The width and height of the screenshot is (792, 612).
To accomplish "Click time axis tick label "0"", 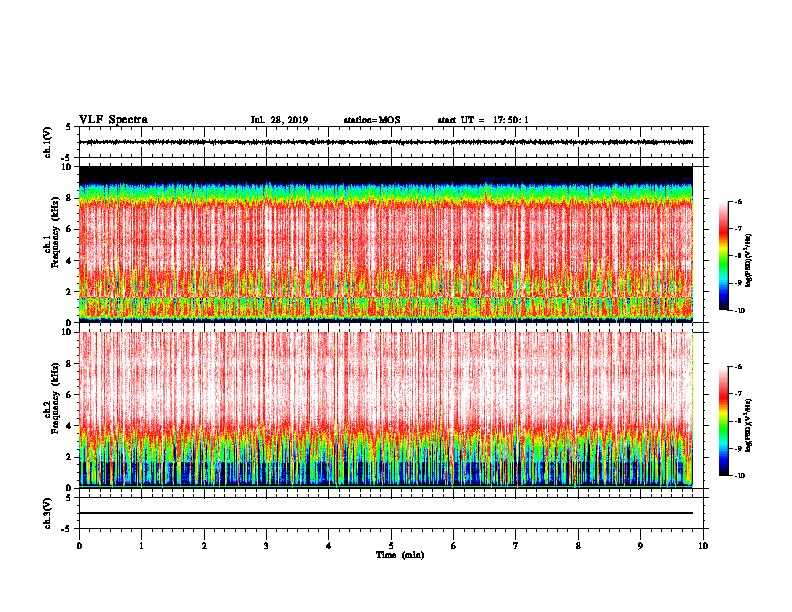I will [x=79, y=545].
